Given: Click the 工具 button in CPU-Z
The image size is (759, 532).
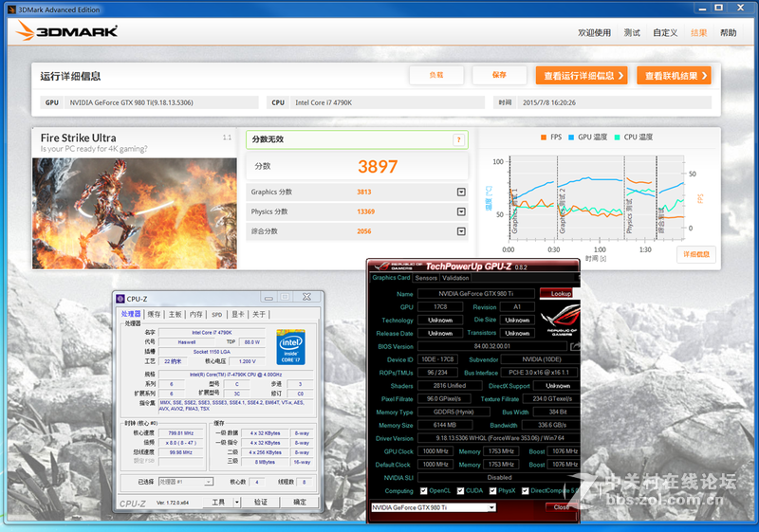Looking at the screenshot, I should [x=218, y=502].
